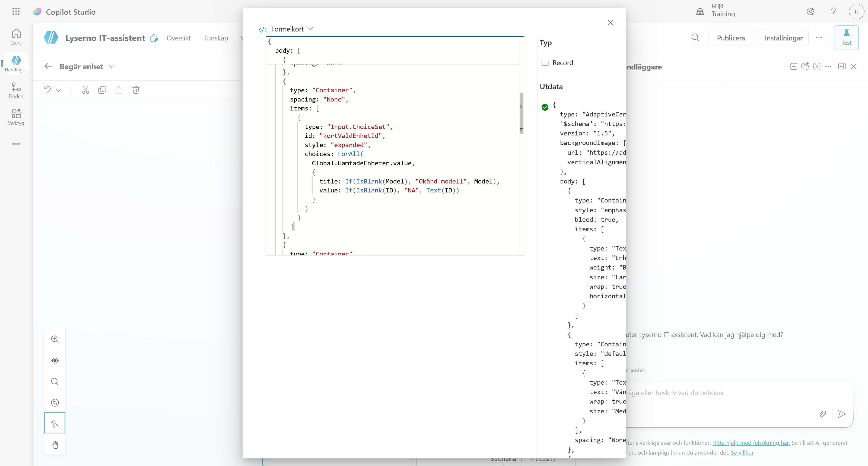Open settings gear in the top bar
Image resolution: width=868 pixels, height=466 pixels.
811,11
